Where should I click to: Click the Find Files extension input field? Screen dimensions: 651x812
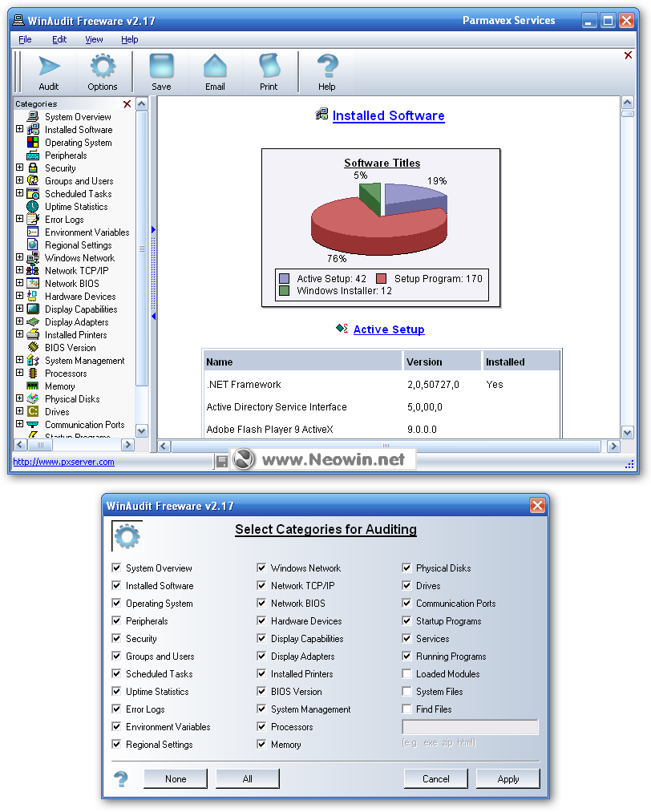point(471,726)
